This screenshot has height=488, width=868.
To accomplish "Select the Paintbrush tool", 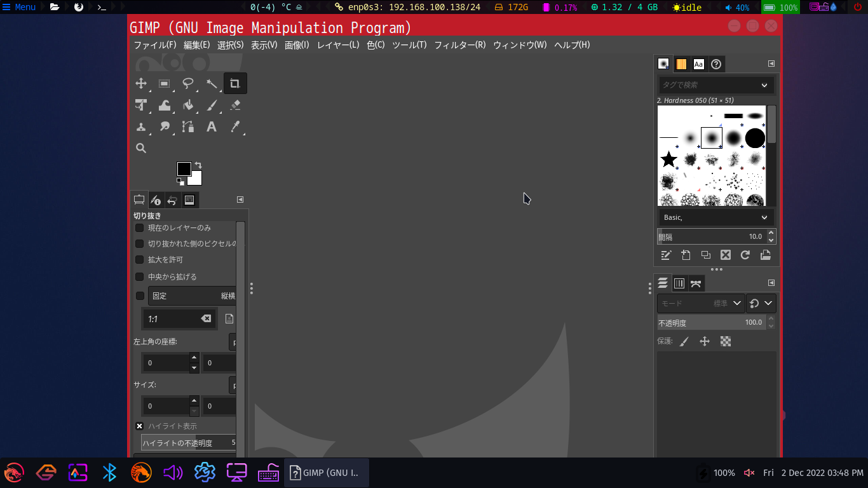I will (212, 105).
